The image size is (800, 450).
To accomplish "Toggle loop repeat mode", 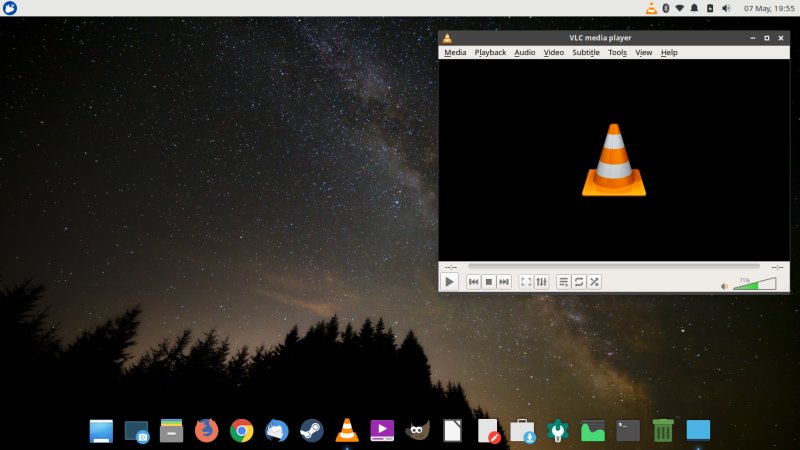I will click(579, 282).
